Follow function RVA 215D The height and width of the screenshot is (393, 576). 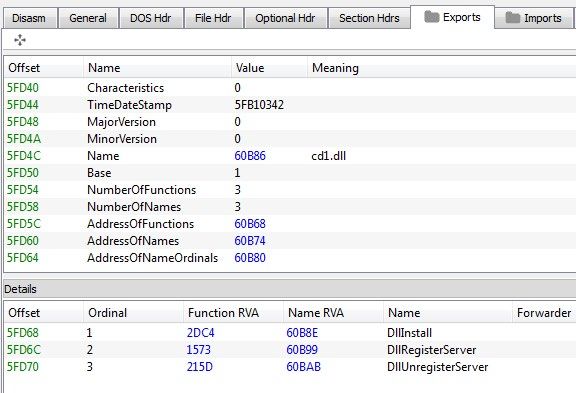(199, 367)
